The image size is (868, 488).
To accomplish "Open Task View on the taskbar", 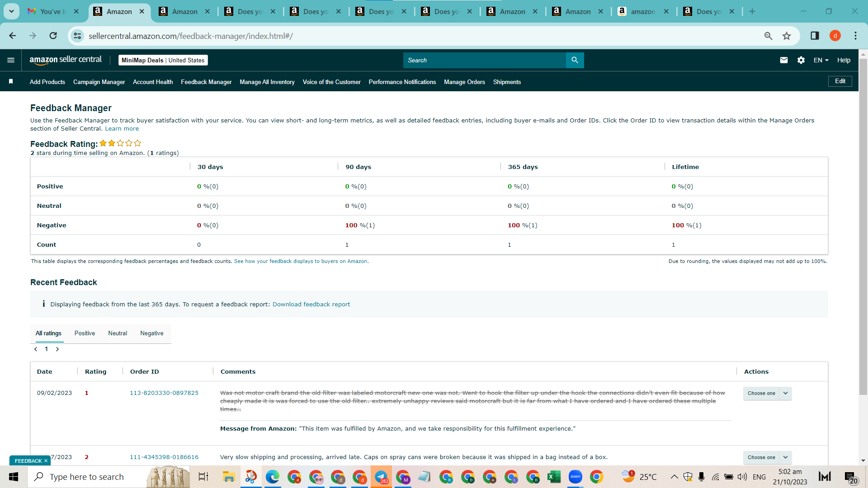I will [203, 477].
